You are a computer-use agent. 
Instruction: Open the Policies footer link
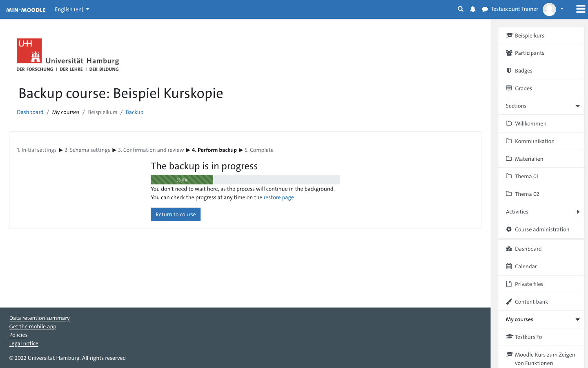coord(18,334)
